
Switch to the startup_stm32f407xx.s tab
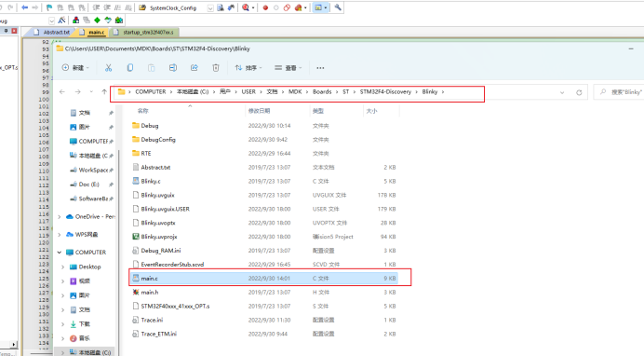pos(143,32)
